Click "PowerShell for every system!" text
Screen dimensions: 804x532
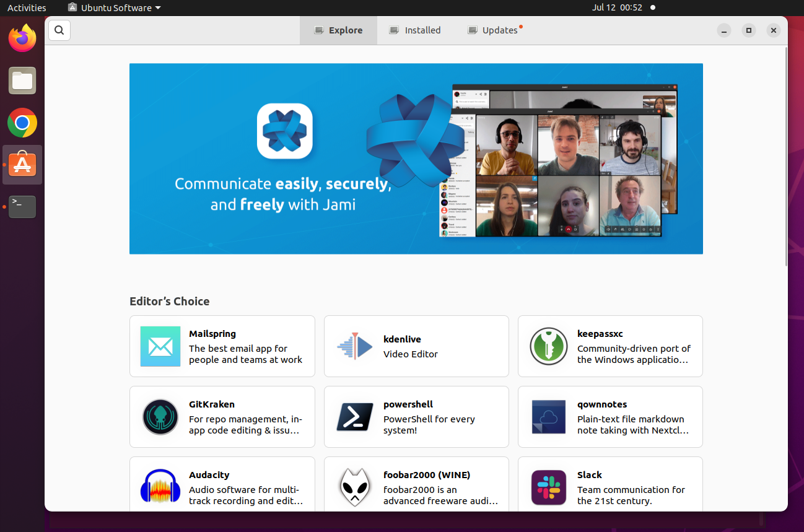[429, 425]
